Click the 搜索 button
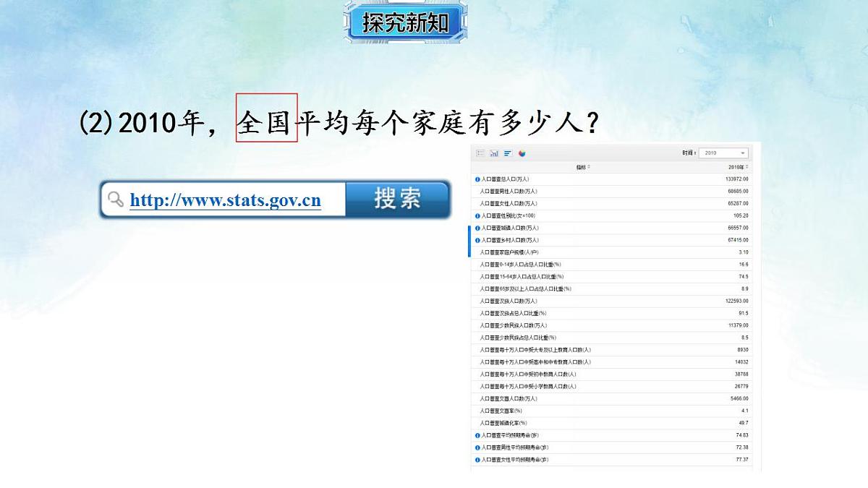Image resolution: width=868 pixels, height=488 pixels. point(397,199)
